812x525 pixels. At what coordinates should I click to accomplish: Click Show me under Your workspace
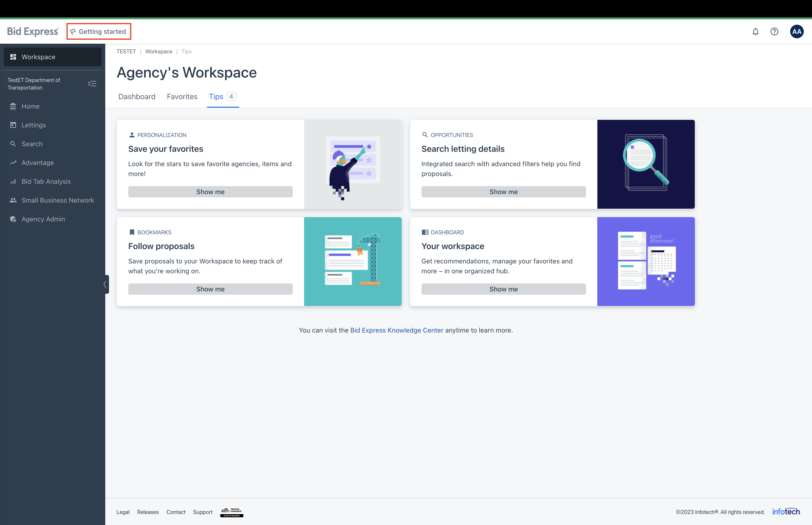[x=503, y=289]
